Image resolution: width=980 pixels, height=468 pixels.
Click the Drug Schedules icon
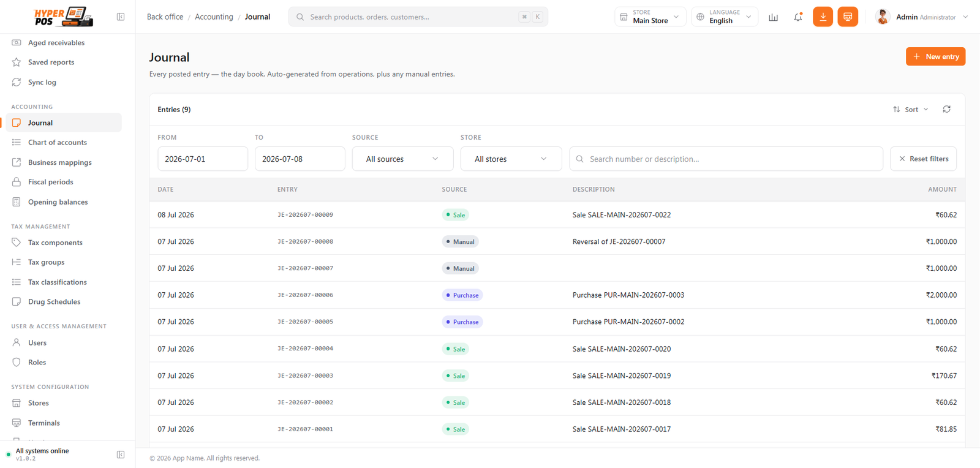tap(17, 302)
